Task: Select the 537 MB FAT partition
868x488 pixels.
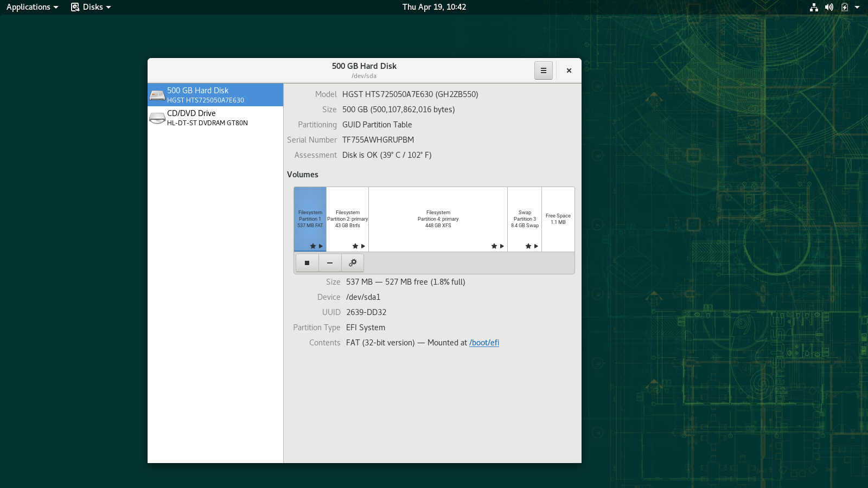Action: point(310,219)
